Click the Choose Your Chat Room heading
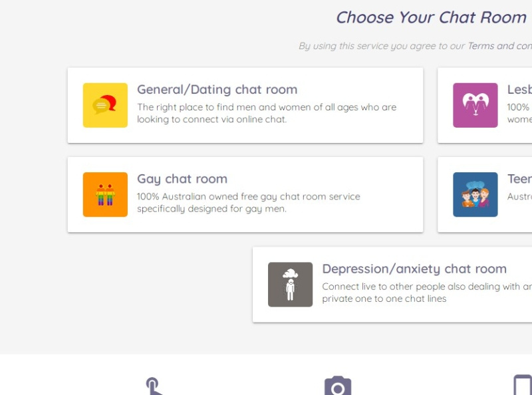 [431, 18]
